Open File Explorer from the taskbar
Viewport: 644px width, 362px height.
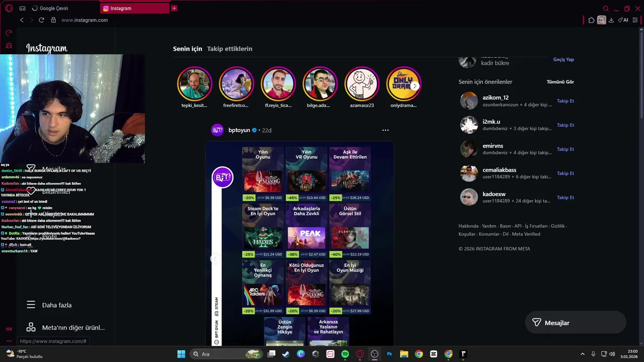point(404,354)
